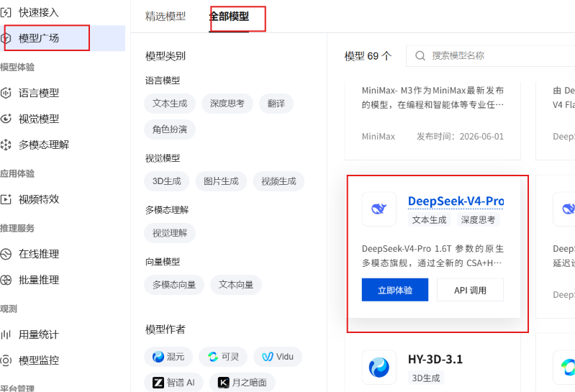Switch to the 精选模型 tab
Viewport: 575px width, 392px height.
(x=166, y=17)
